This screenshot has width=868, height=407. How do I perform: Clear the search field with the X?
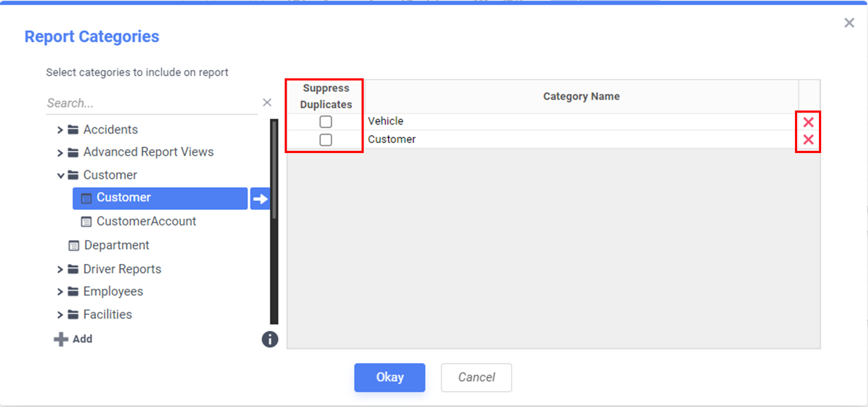click(267, 102)
